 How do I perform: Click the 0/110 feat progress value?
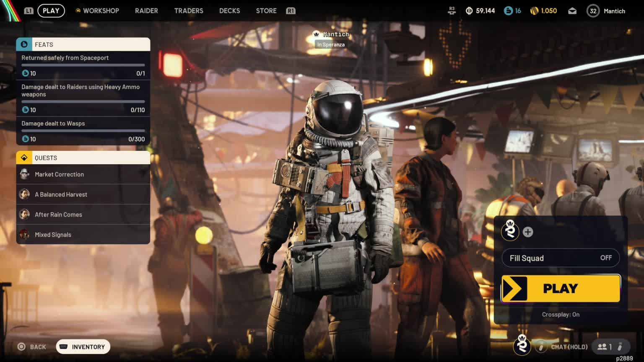click(x=138, y=110)
